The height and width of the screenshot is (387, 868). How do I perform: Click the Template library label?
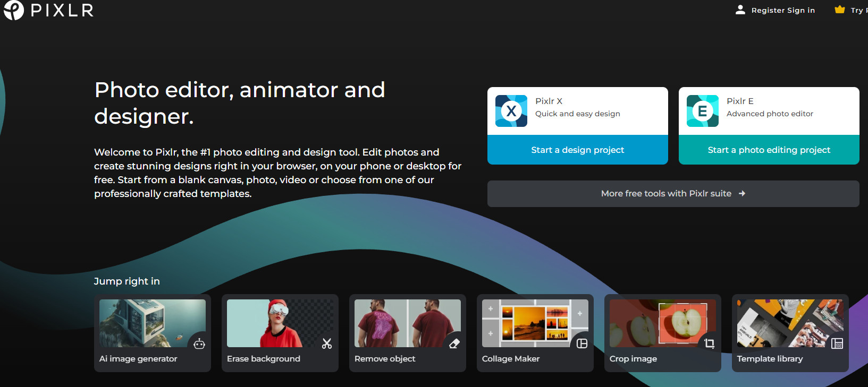(x=770, y=359)
